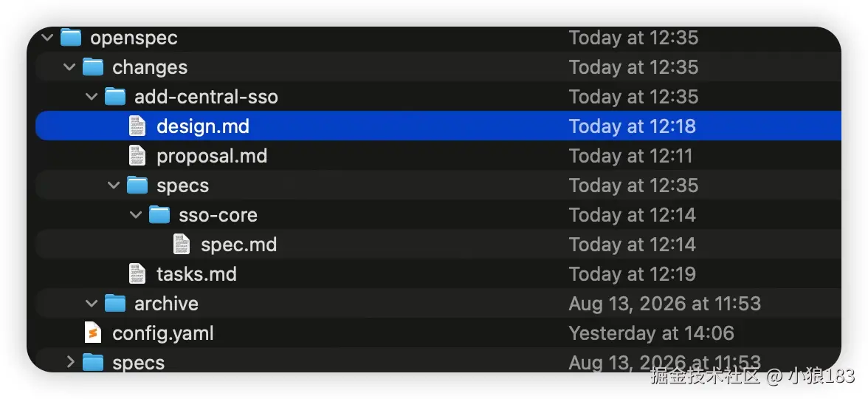Click the design.md document icon
This screenshot has width=868, height=399.
pos(137,126)
